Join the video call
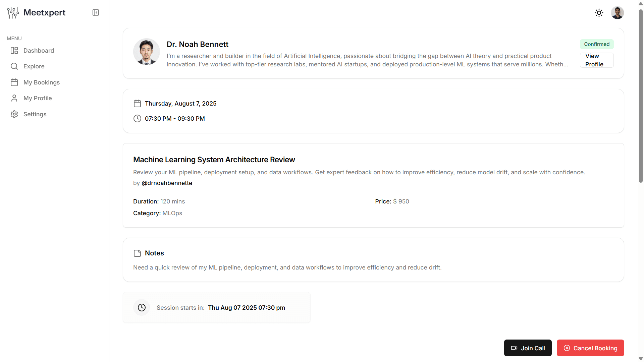Screen dimensions: 644x362 528,348
